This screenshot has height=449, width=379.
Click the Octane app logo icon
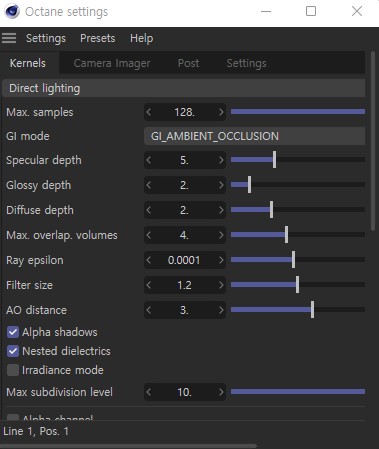pos(12,12)
